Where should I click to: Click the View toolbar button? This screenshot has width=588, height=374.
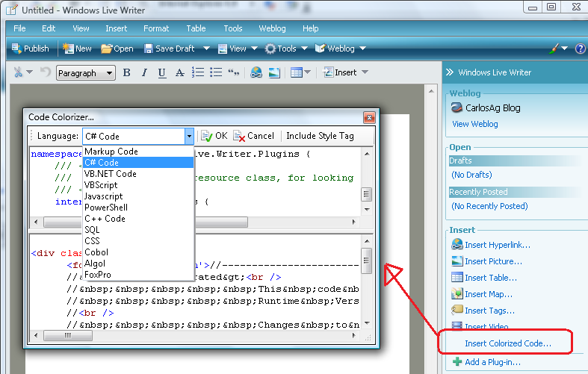232,49
